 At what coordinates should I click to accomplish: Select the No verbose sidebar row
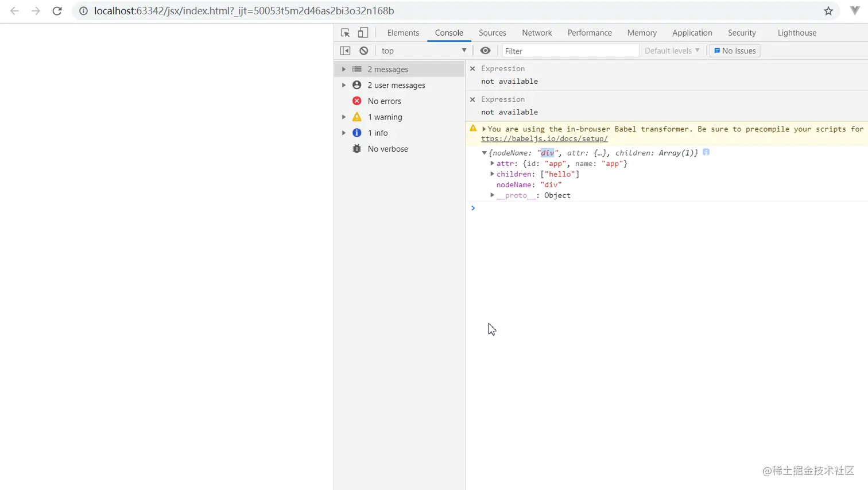point(399,149)
